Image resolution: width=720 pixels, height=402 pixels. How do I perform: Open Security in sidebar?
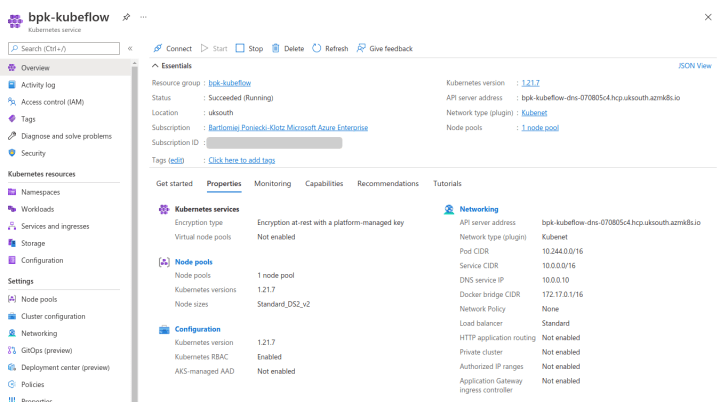pos(33,153)
